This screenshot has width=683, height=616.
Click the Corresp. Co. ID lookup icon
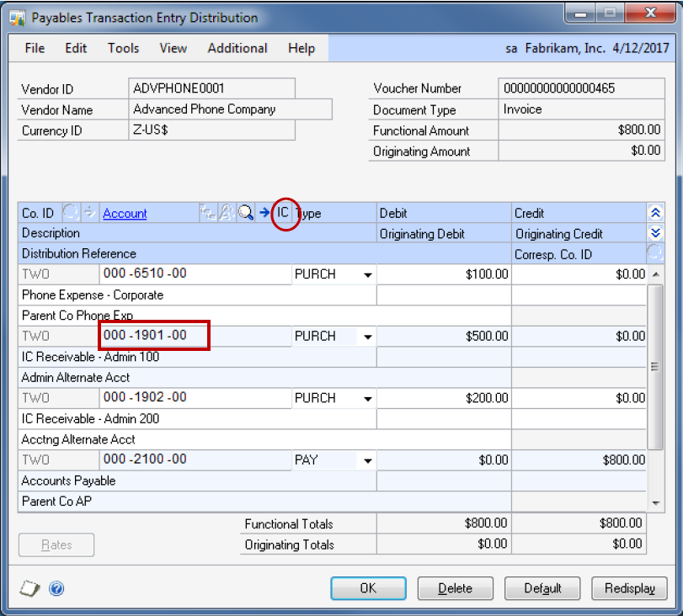coord(654,253)
